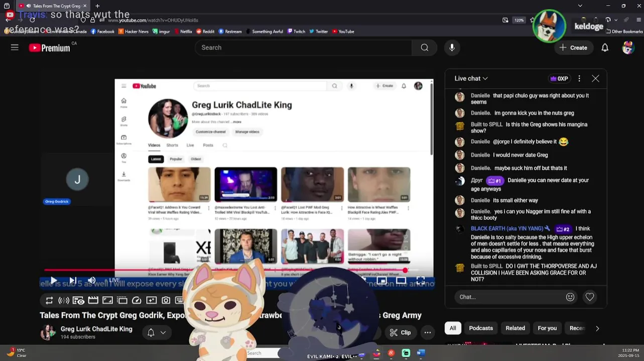The width and height of the screenshot is (644, 361).
Task: Open the three-dot more actions menu
Action: 428,332
